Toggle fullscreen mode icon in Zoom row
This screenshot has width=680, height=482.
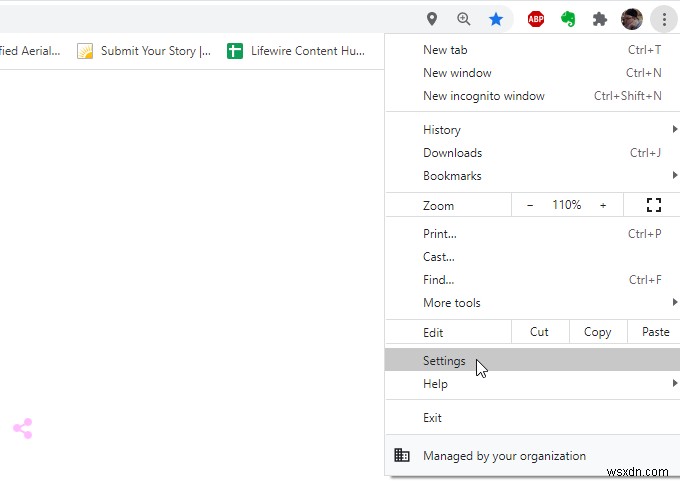[x=654, y=205]
